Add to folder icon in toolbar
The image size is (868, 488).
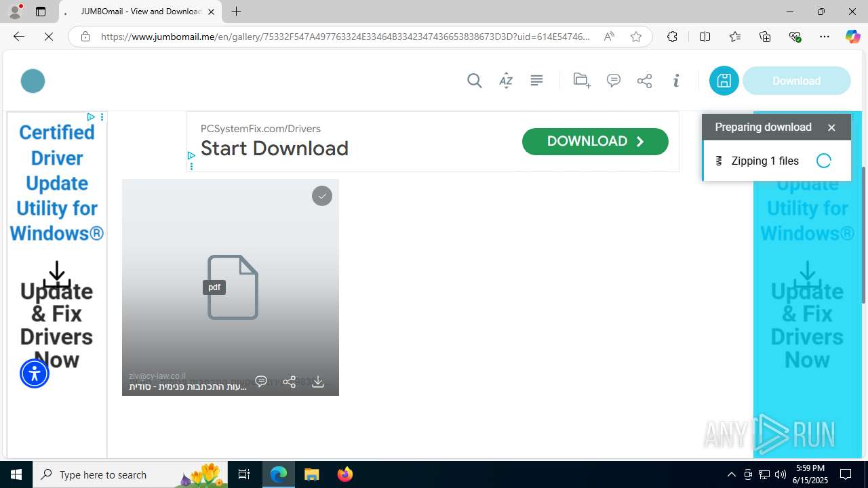[582, 81]
